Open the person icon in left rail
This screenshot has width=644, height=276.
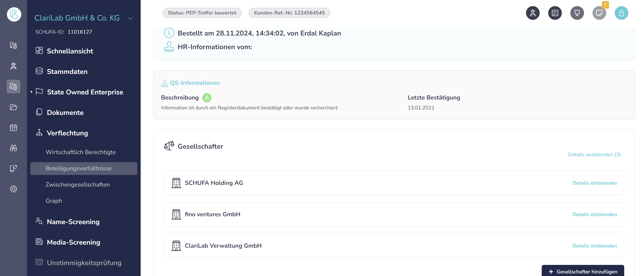(x=13, y=66)
